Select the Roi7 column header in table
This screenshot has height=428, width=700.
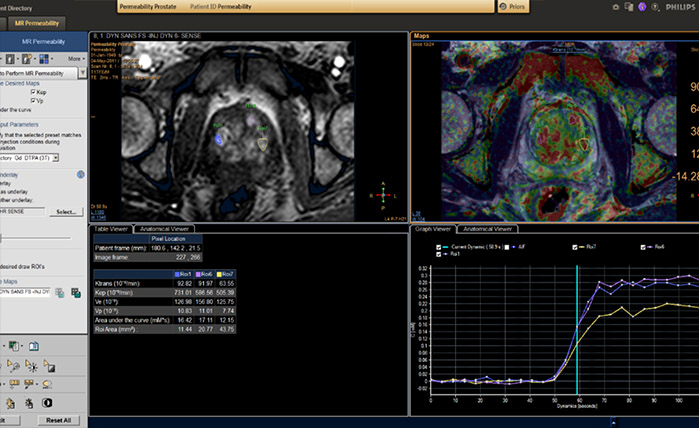pos(228,274)
